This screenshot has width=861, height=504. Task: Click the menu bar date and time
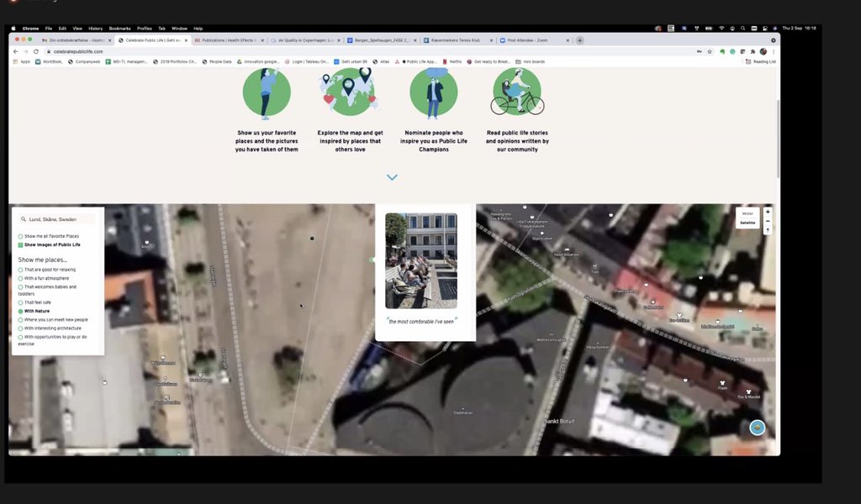click(x=799, y=28)
